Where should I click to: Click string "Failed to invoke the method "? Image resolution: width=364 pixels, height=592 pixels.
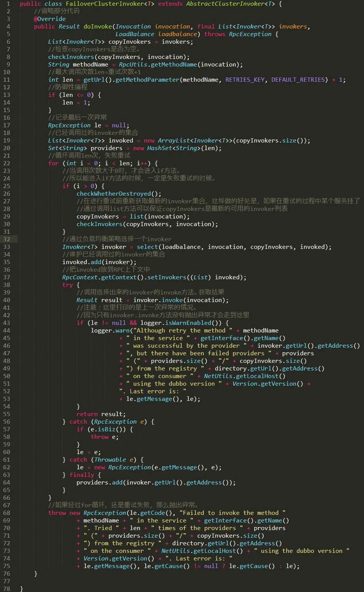[233, 513]
